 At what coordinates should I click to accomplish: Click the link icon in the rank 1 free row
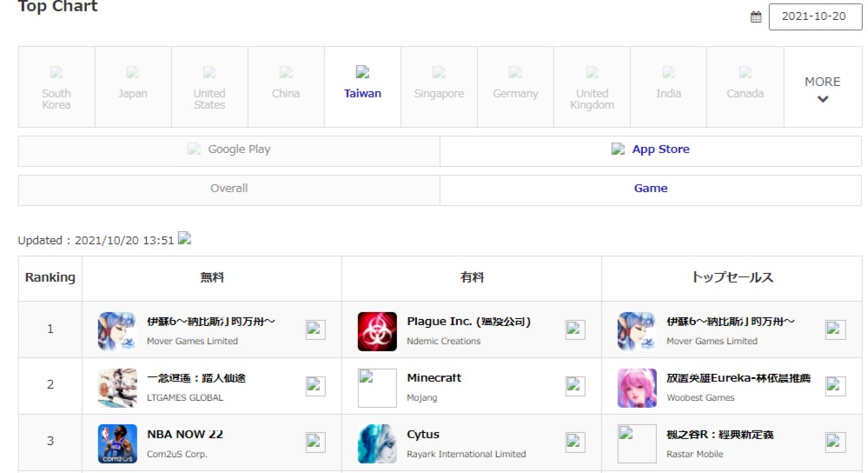coord(315,329)
